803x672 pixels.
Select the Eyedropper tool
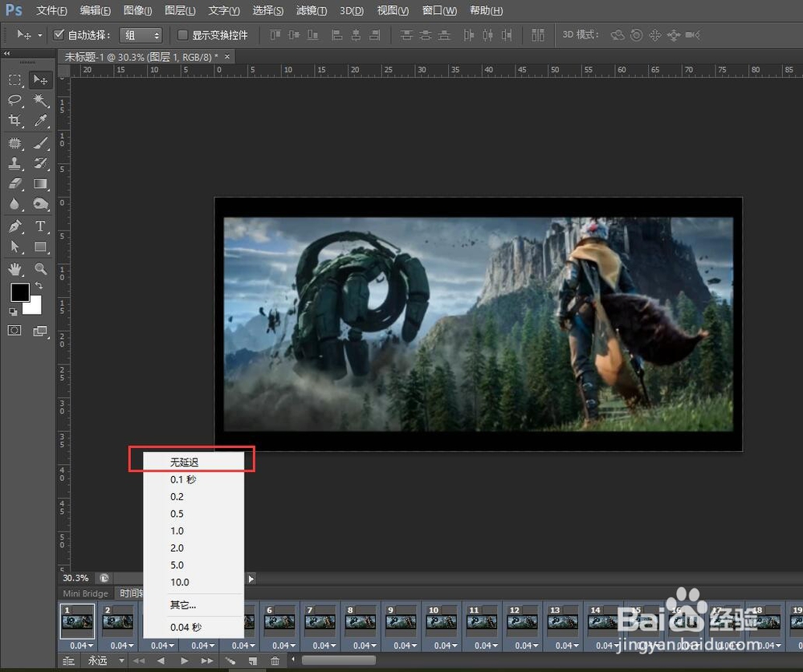coord(40,120)
